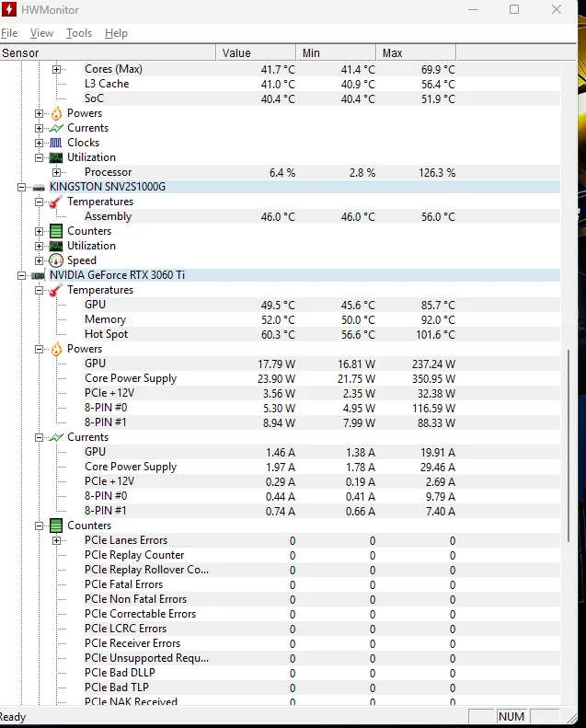Click the NUM indicator in status bar
This screenshot has width=586, height=728.
point(511,716)
